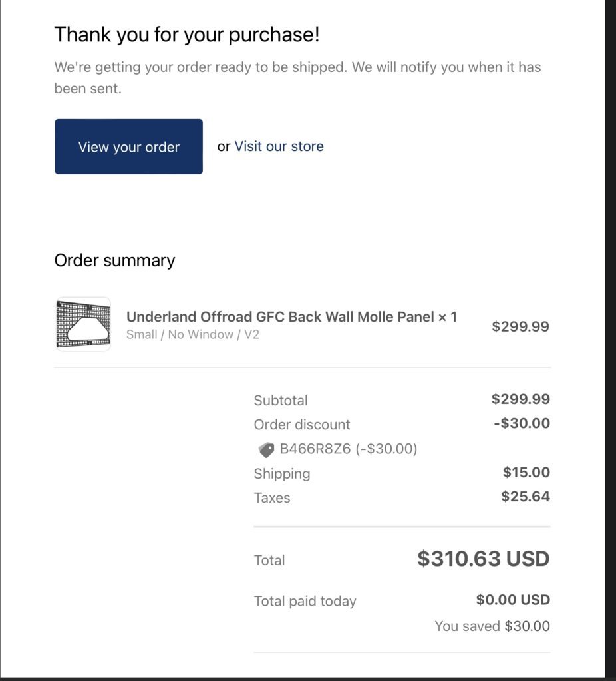616x681 pixels.
Task: Click the Order summary heading
Action: pyautogui.click(x=114, y=260)
